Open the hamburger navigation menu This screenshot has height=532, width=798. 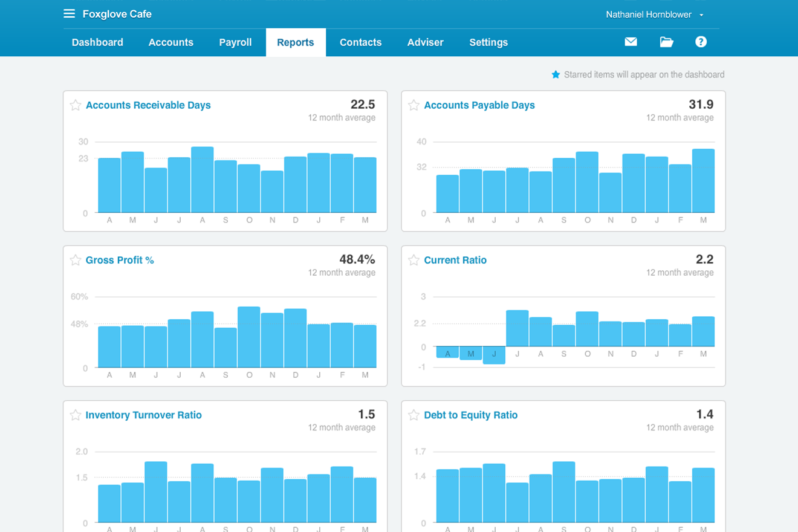(x=69, y=13)
